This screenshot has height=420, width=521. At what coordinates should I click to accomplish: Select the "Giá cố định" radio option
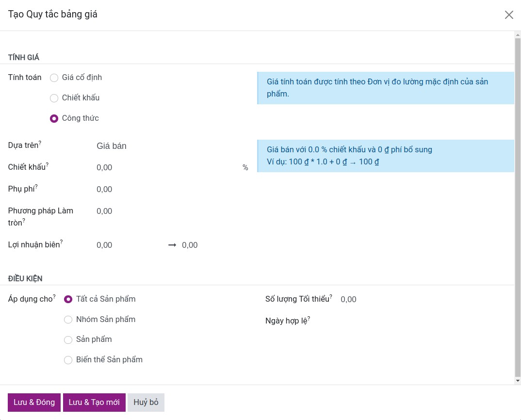tap(54, 78)
